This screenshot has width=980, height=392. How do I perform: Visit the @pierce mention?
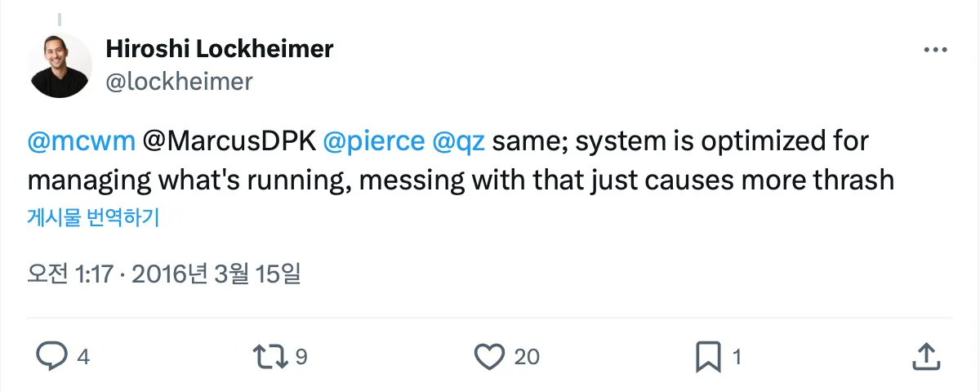373,141
